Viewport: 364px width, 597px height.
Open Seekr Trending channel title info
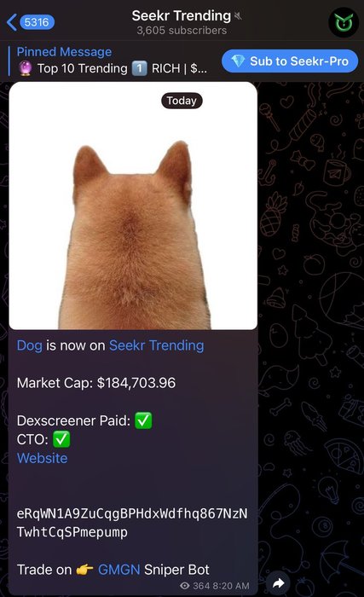[182, 21]
